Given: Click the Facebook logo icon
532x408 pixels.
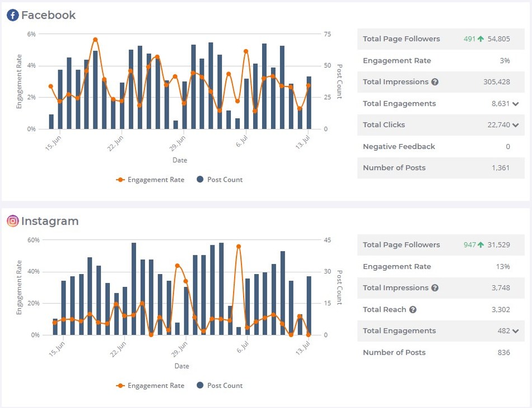Looking at the screenshot, I should coord(12,15).
